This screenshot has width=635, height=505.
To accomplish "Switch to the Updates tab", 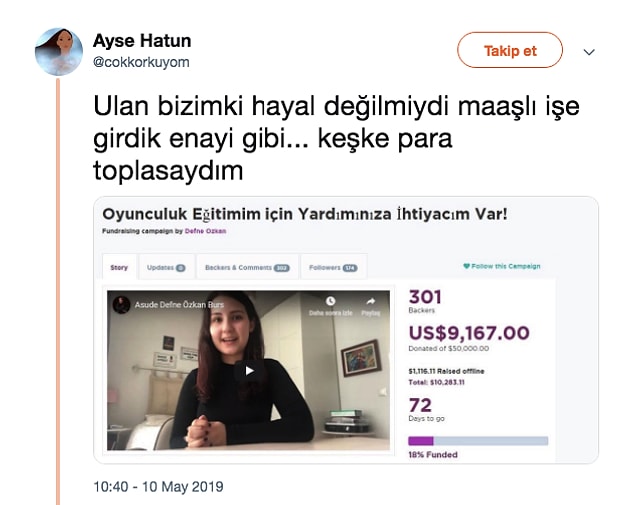I will point(166,267).
